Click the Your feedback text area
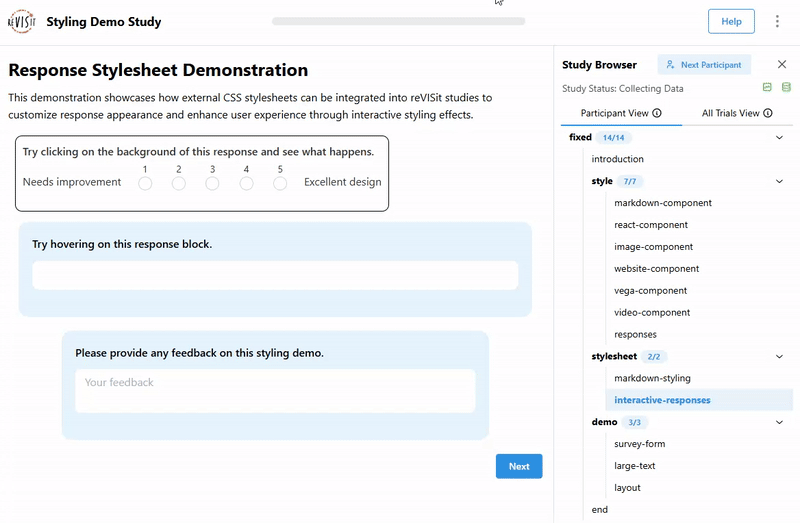The image size is (800, 523). coord(275,391)
